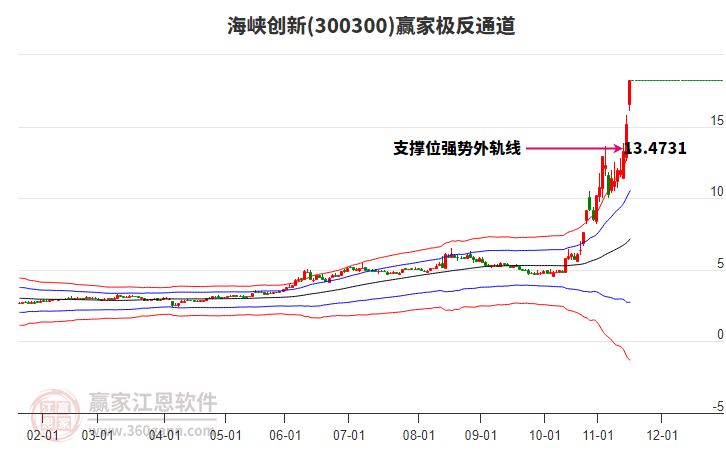
Task: Click the 10-01 date axis label
Action: tap(544, 436)
